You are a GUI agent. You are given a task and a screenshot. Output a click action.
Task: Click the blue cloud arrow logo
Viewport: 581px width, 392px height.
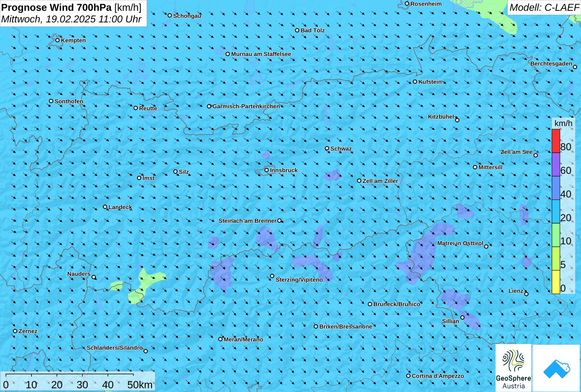click(x=556, y=368)
